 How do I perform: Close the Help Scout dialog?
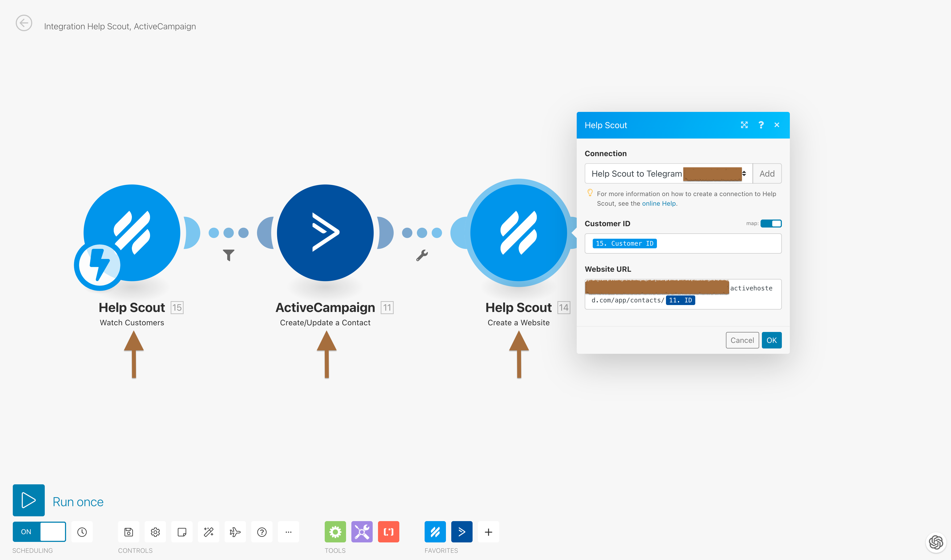pos(777,125)
